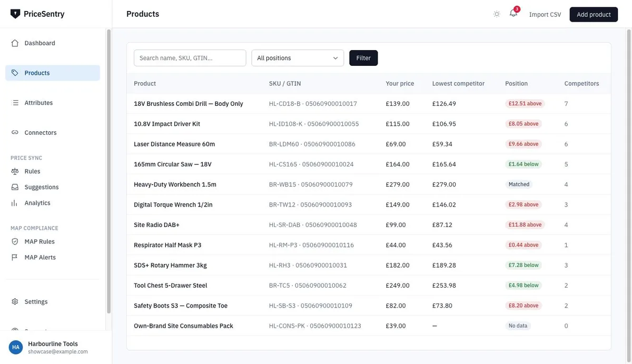Click the 'Matched' badge on Heavy-Duty Workbench
The image size is (632, 364).
[x=519, y=184]
